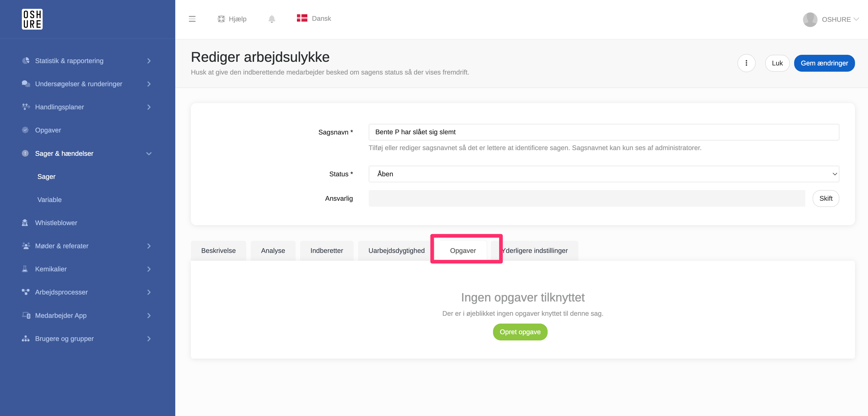Expand Statistik & rapportering menu
Screen dimensions: 868x416
click(x=69, y=61)
